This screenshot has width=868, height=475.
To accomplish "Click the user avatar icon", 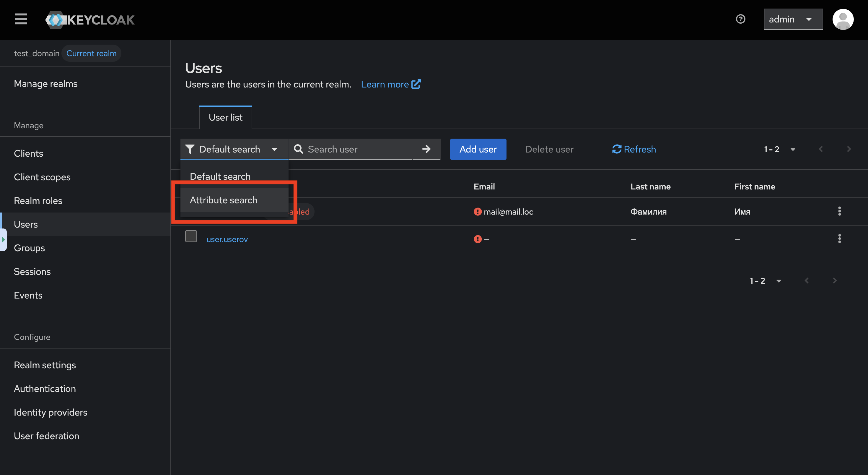I will click(843, 19).
